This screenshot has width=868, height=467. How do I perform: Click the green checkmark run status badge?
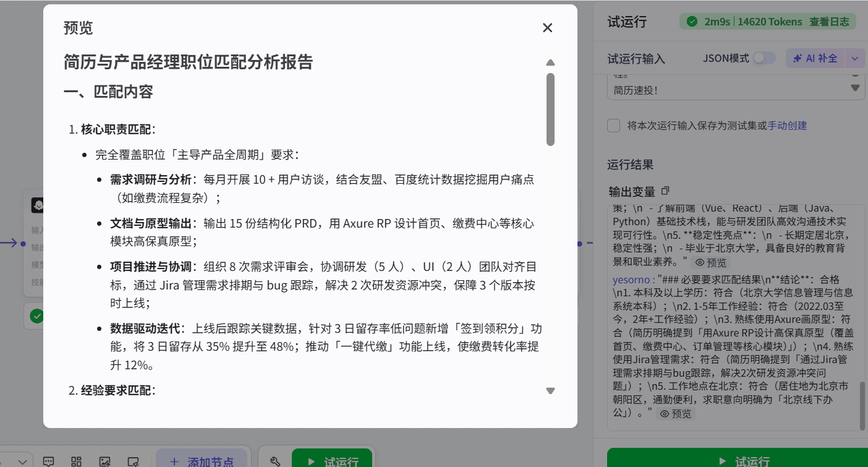point(692,20)
